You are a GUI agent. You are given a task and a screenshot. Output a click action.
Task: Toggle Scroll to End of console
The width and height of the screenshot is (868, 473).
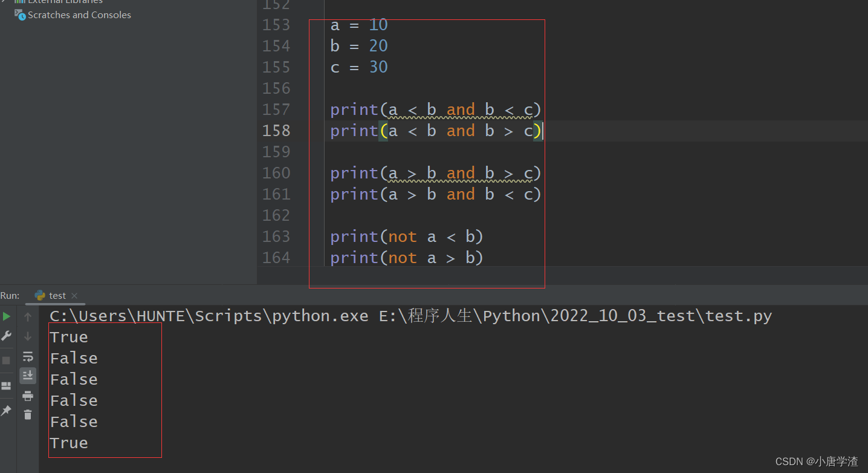[x=28, y=376]
